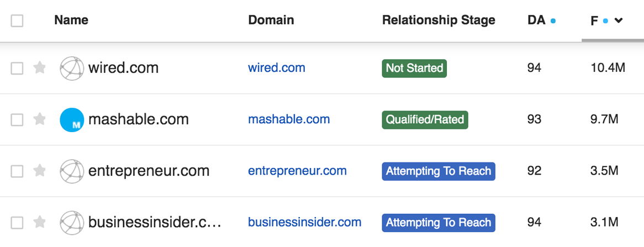Check the wired.com row checkbox
The width and height of the screenshot is (644, 247).
[17, 69]
